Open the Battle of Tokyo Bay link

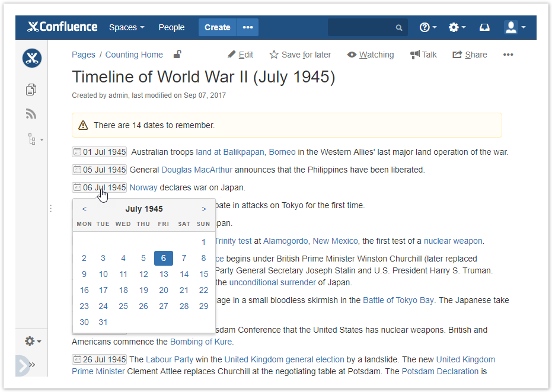398,300
